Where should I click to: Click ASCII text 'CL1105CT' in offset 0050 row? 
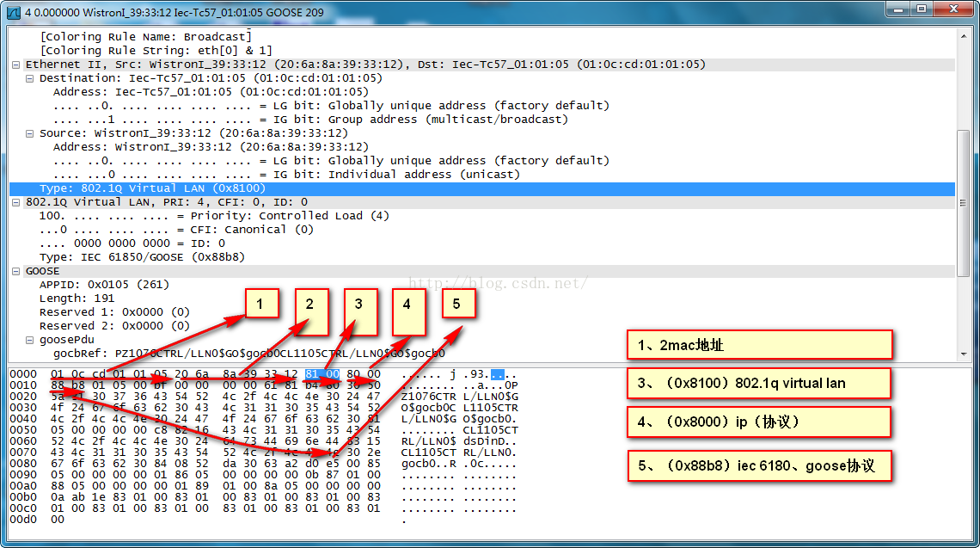tap(491, 430)
